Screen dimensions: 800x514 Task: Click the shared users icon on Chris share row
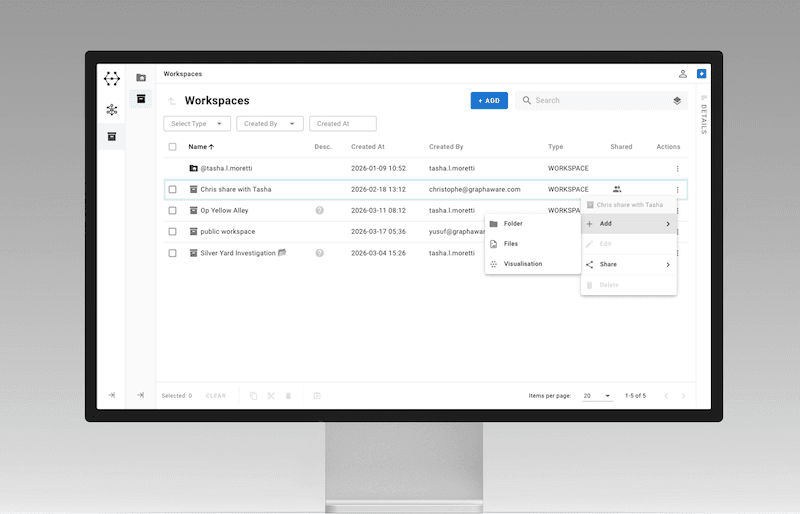[617, 189]
